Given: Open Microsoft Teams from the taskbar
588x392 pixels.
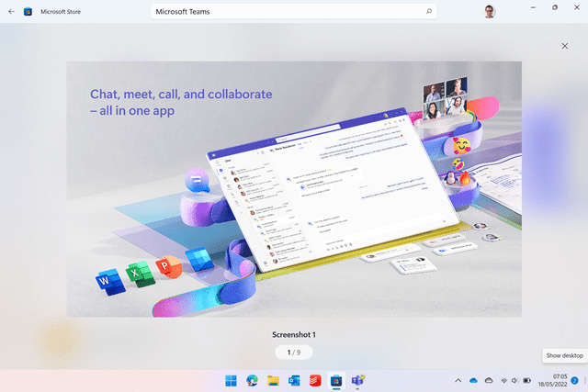Looking at the screenshot, I should pos(357,381).
